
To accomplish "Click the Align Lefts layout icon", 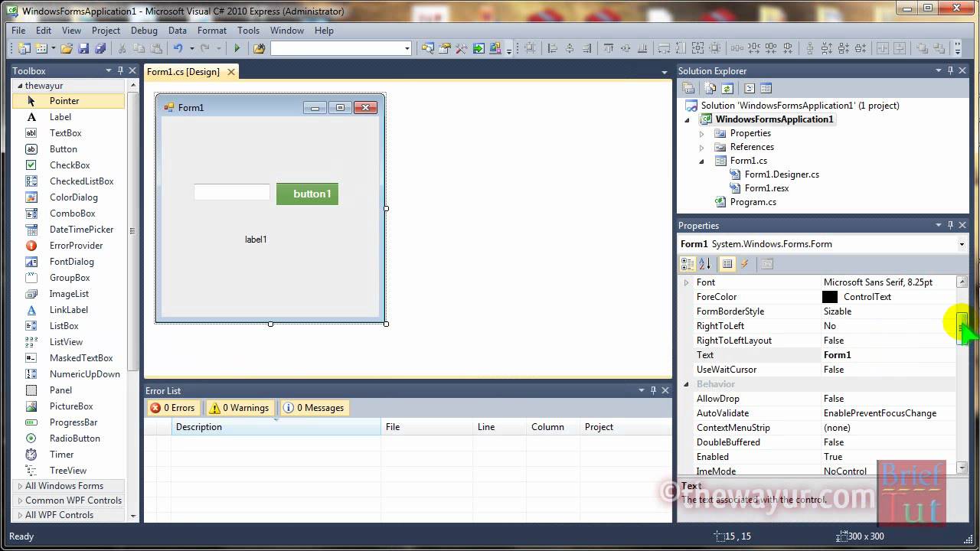I will tap(552, 48).
